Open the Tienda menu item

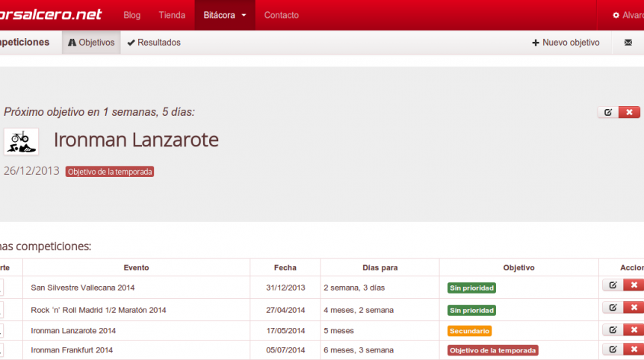pyautogui.click(x=172, y=15)
